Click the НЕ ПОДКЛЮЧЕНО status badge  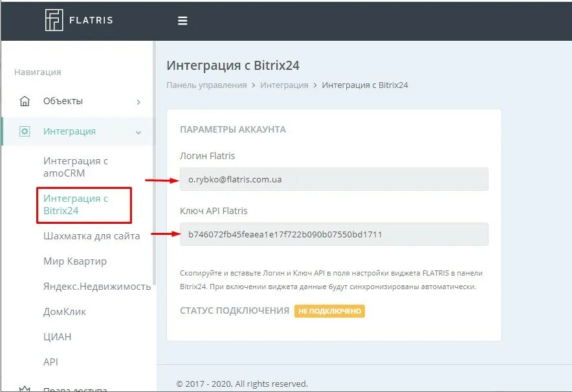(x=329, y=311)
